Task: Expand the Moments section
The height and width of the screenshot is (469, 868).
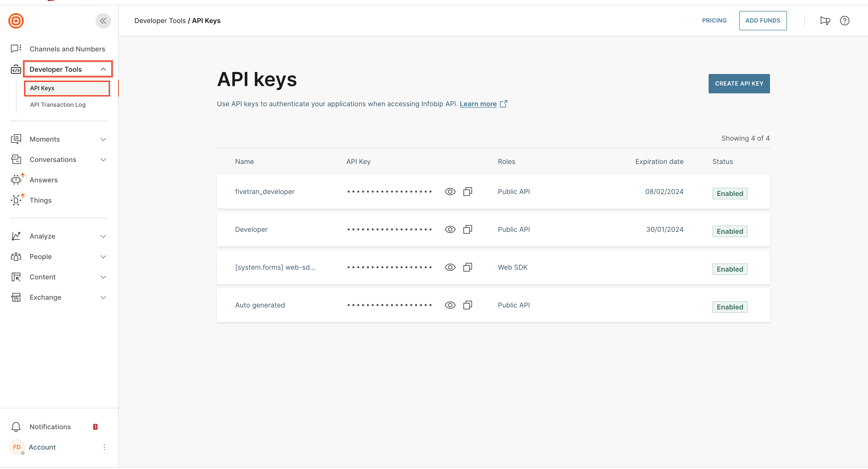Action: (x=103, y=139)
